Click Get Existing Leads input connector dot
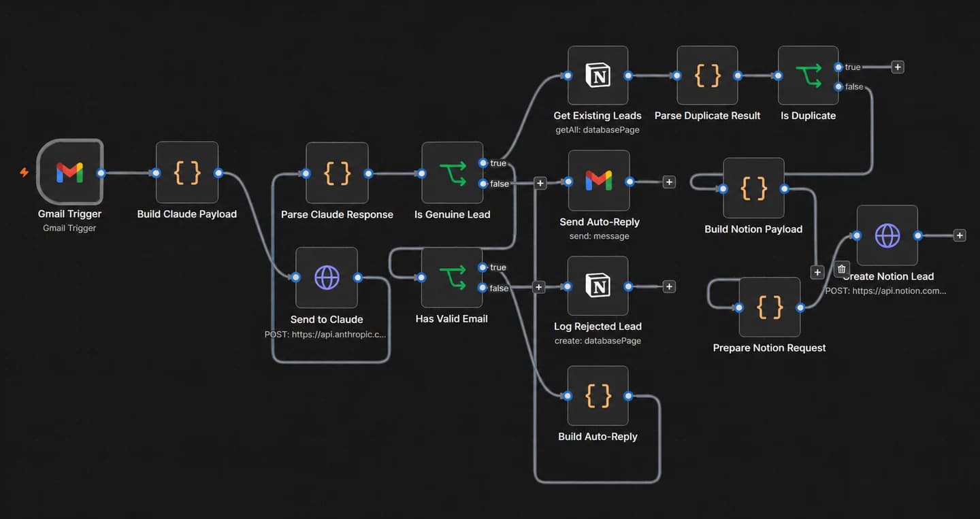The width and height of the screenshot is (980, 519). (568, 76)
